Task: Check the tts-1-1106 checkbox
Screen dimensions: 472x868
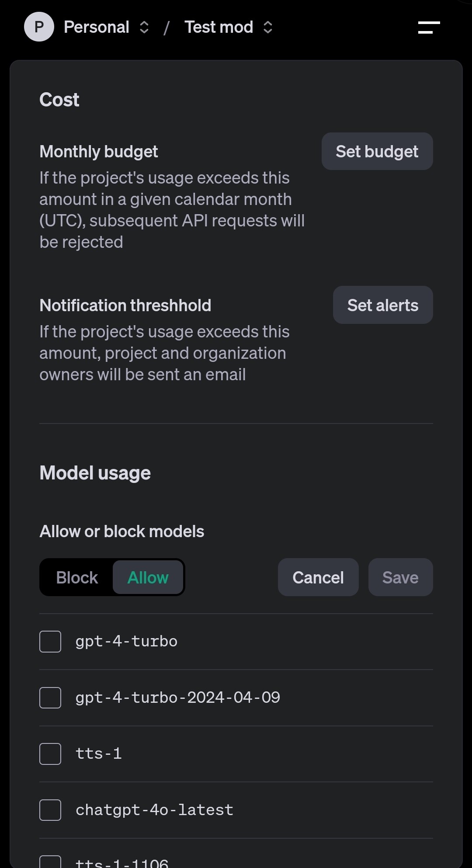Action: pyautogui.click(x=50, y=863)
